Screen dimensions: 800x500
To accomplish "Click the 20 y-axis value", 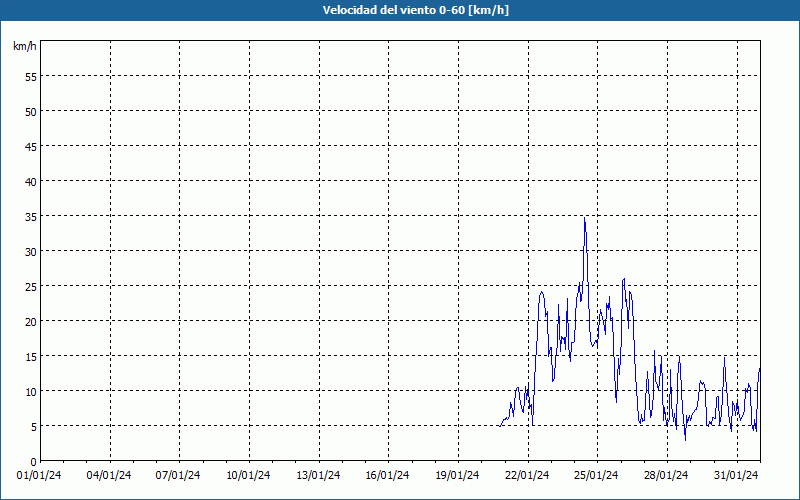I will pyautogui.click(x=31, y=321).
